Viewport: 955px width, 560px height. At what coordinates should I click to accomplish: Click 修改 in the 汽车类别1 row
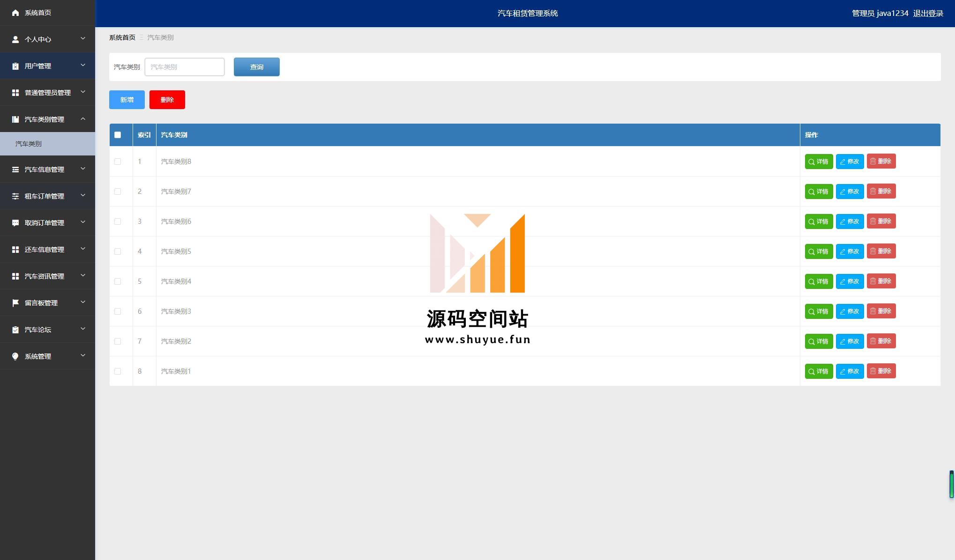coord(850,371)
